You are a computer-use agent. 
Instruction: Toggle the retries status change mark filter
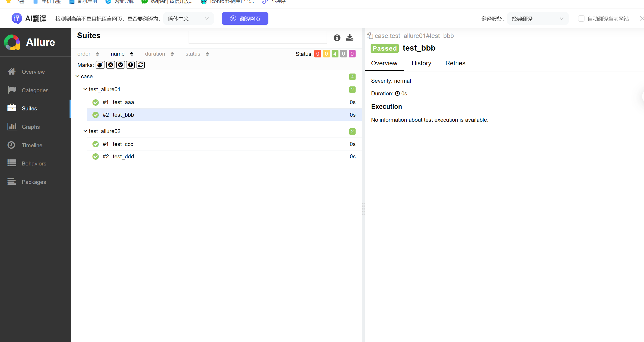point(140,65)
